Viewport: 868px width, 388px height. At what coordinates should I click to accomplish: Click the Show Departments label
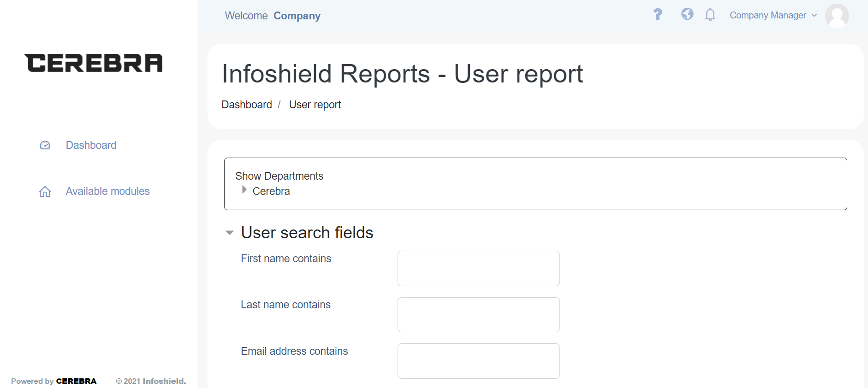click(x=279, y=176)
